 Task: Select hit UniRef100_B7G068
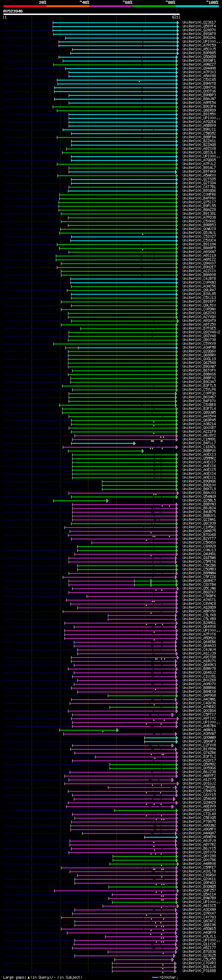(199, 535)
